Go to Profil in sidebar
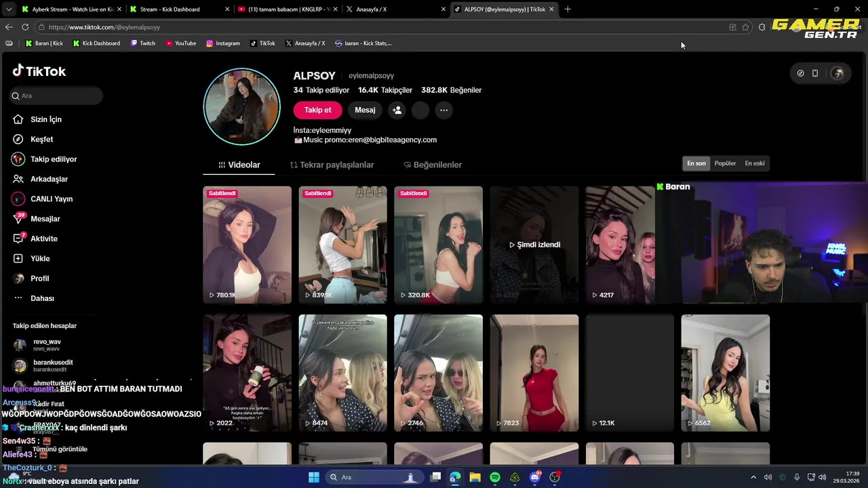Image resolution: width=868 pixels, height=488 pixels. pos(31,279)
